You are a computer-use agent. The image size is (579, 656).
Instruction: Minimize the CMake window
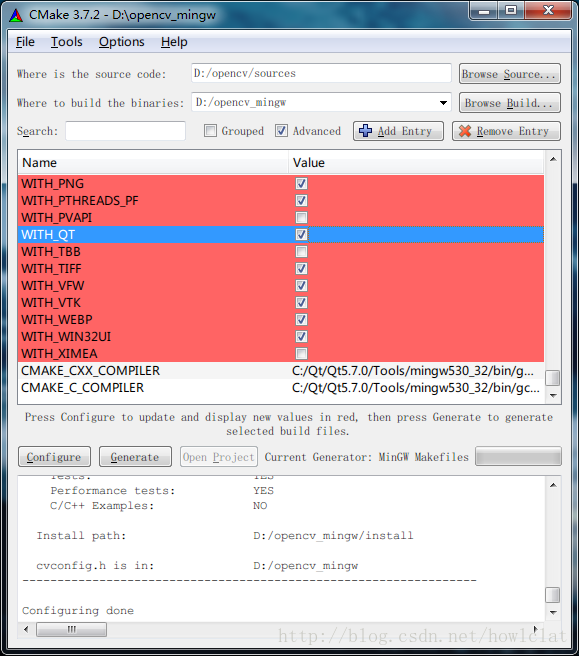point(484,10)
